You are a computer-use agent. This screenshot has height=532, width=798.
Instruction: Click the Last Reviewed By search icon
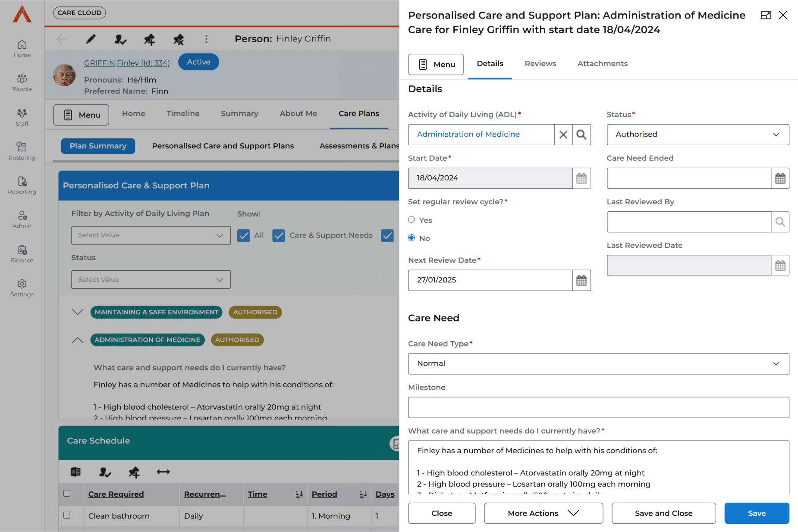[780, 222]
